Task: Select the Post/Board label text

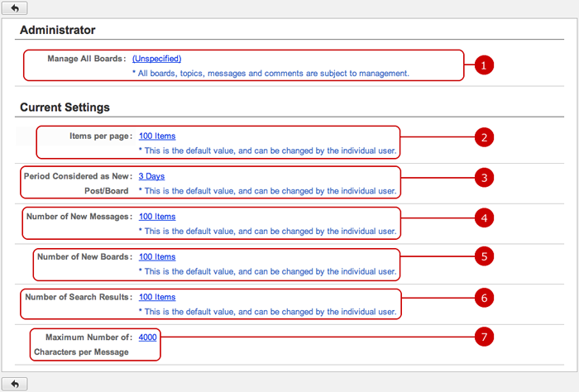Action: 107,191
